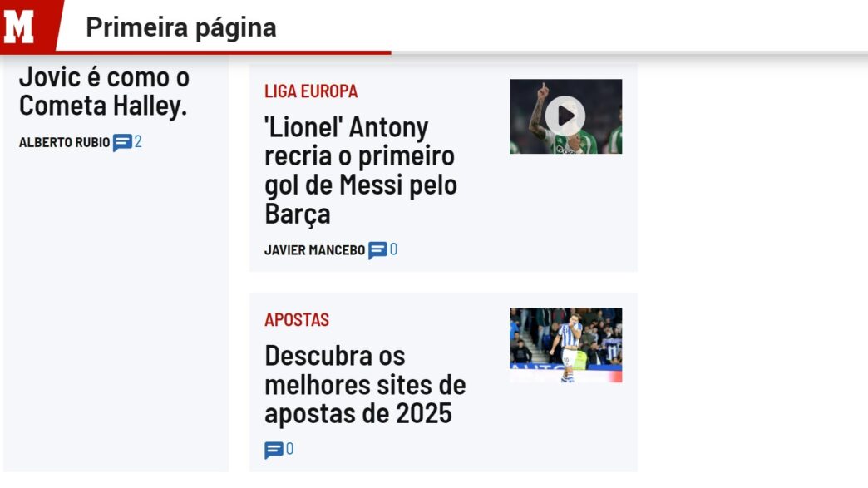Click the comment count 2 on the Jovic article
The width and height of the screenshot is (868, 488).
(138, 141)
